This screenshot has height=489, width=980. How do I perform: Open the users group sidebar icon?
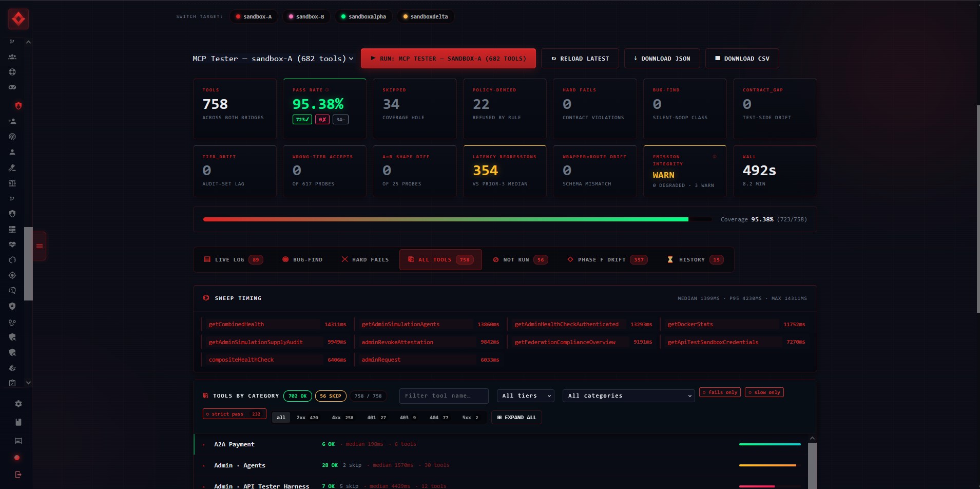tap(12, 57)
